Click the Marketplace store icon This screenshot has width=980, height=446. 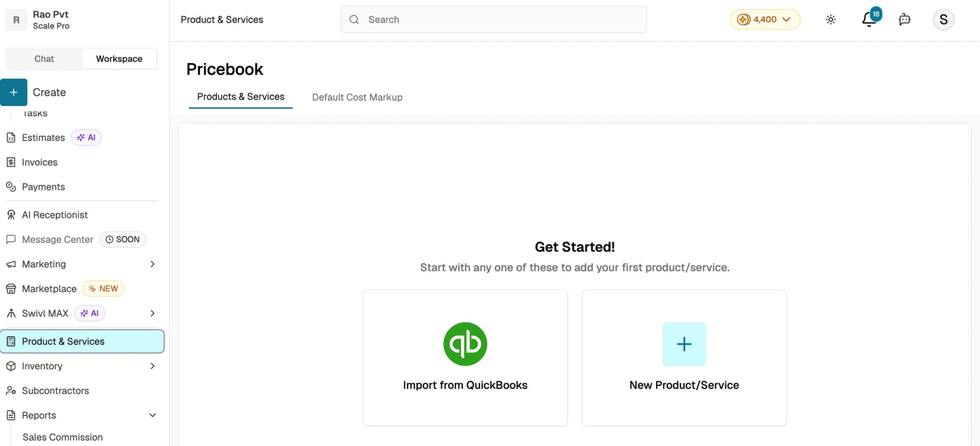coord(11,289)
